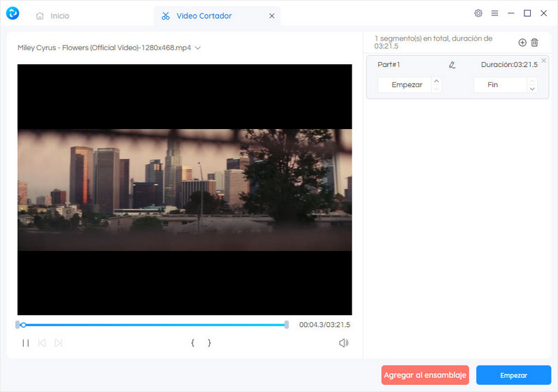
Task: Maximize the application window
Action: click(527, 13)
